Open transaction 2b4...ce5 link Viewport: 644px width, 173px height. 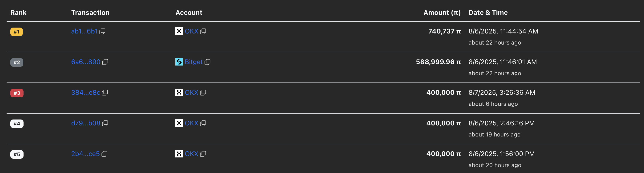(x=85, y=154)
